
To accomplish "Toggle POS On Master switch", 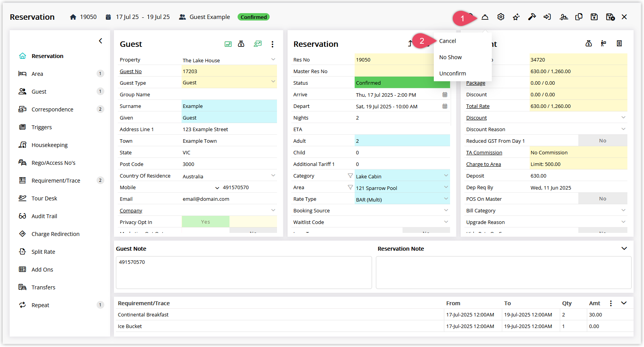I will pyautogui.click(x=603, y=198).
